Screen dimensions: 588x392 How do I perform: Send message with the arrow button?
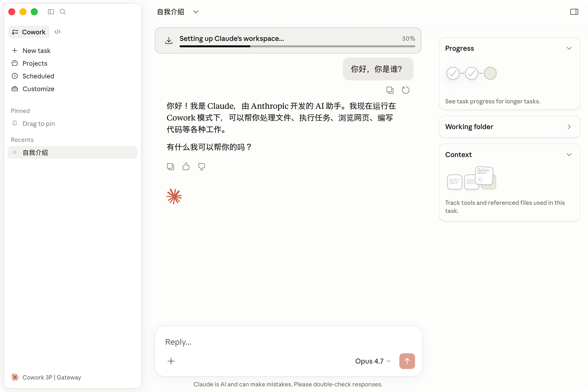pyautogui.click(x=407, y=361)
